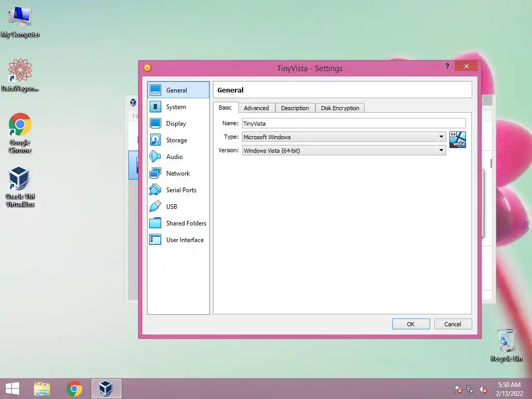Open the User Interface icon
Screen dimensions: 532x399
coord(155,240)
